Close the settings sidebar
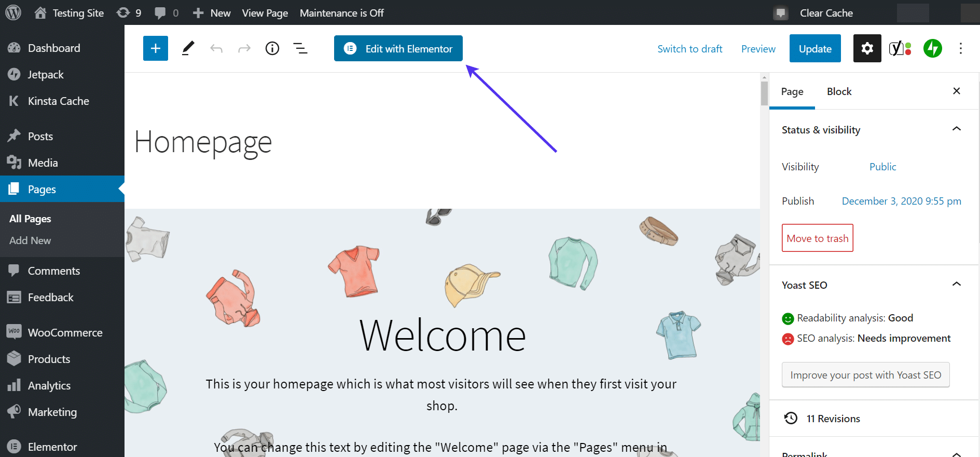The width and height of the screenshot is (980, 457). point(957,91)
